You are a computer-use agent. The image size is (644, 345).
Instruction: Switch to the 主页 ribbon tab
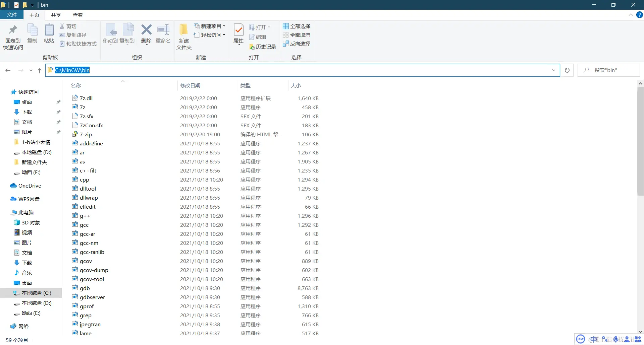(x=34, y=15)
